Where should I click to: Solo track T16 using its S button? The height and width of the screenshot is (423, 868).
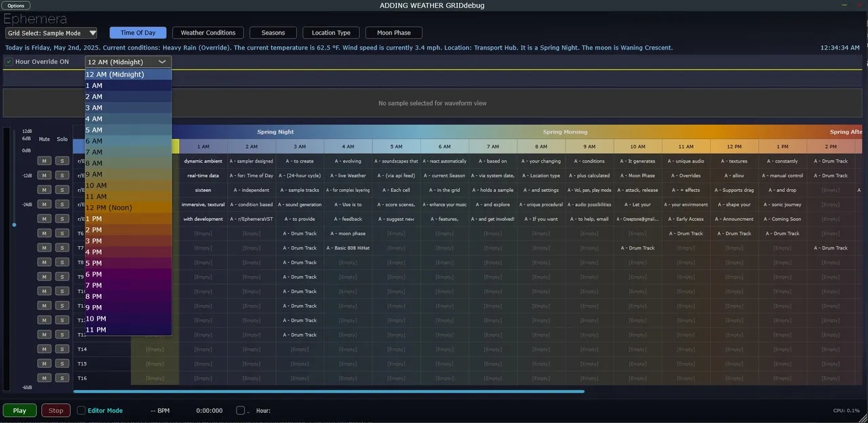point(62,378)
